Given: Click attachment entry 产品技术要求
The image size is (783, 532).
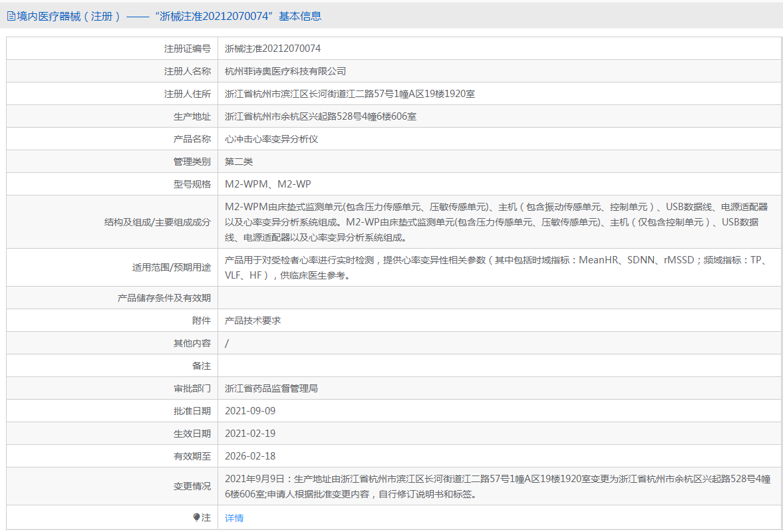Looking at the screenshot, I should (x=253, y=321).
